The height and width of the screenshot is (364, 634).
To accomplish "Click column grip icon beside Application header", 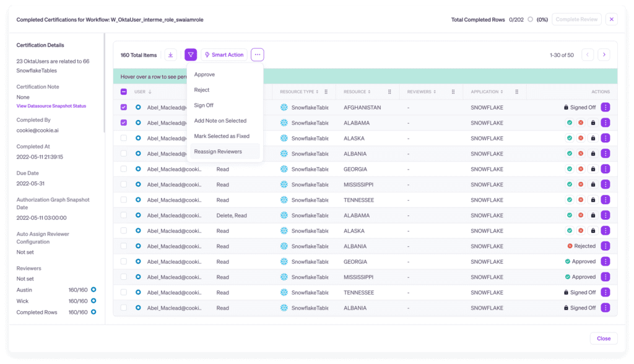I will pyautogui.click(x=517, y=92).
